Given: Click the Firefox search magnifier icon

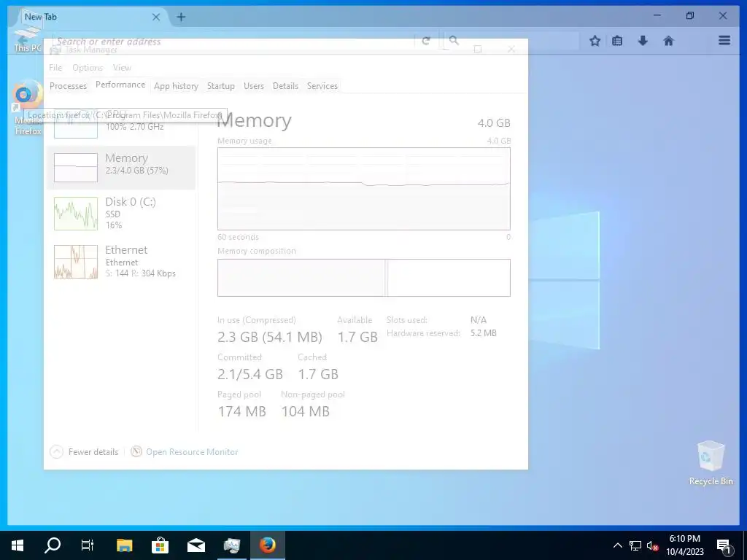Looking at the screenshot, I should click(454, 41).
